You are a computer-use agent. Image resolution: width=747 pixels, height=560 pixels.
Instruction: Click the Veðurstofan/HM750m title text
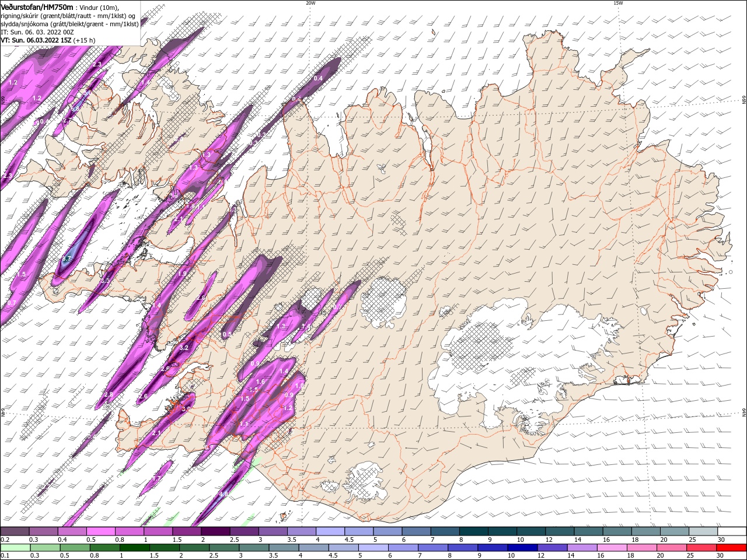(37, 6)
